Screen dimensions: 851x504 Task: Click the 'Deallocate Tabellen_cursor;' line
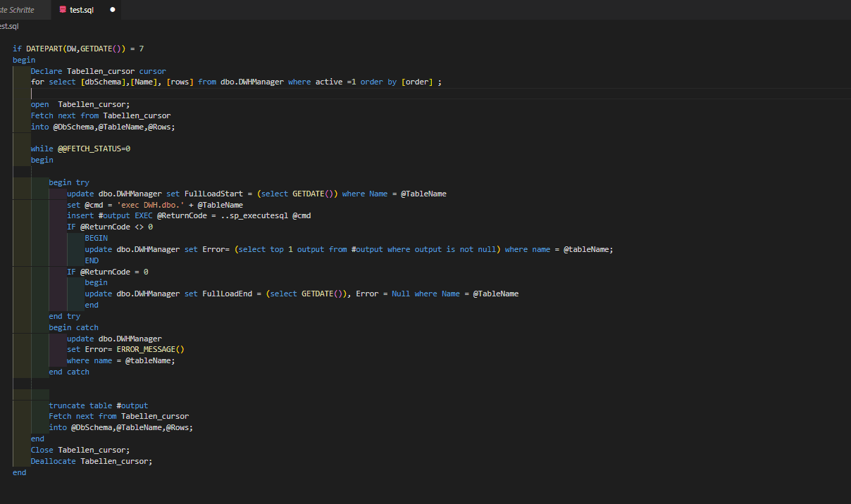pyautogui.click(x=92, y=461)
